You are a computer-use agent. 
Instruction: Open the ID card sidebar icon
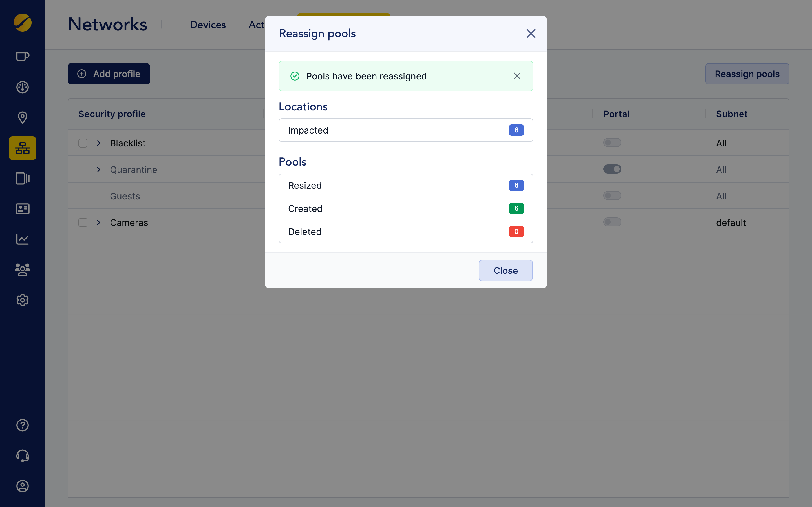pyautogui.click(x=23, y=209)
